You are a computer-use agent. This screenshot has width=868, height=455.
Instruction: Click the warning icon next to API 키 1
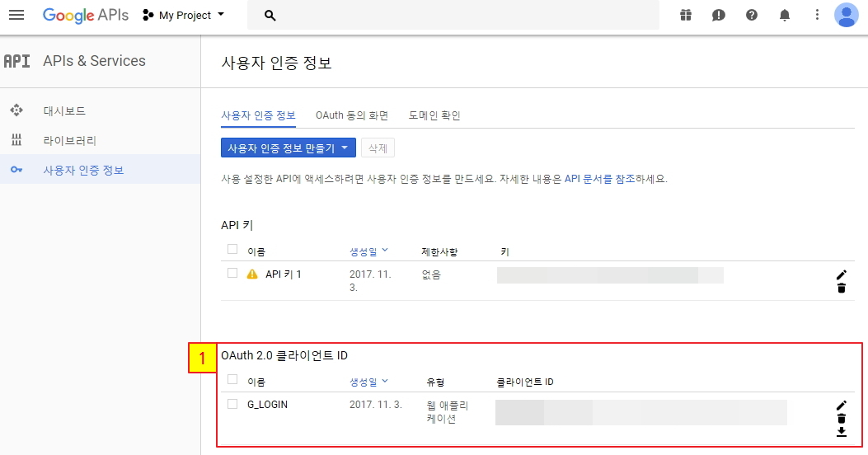252,274
